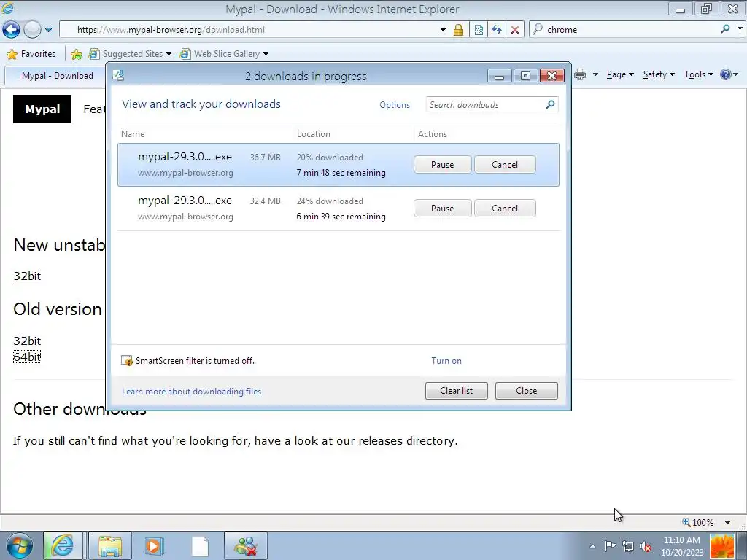Click the Search downloads field
The width and height of the screenshot is (747, 560).
[485, 105]
